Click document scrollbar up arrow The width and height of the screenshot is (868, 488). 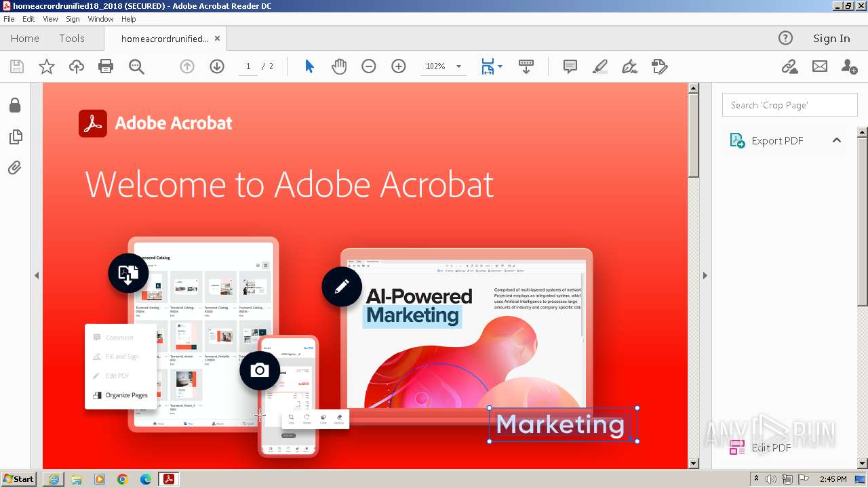pyautogui.click(x=693, y=88)
